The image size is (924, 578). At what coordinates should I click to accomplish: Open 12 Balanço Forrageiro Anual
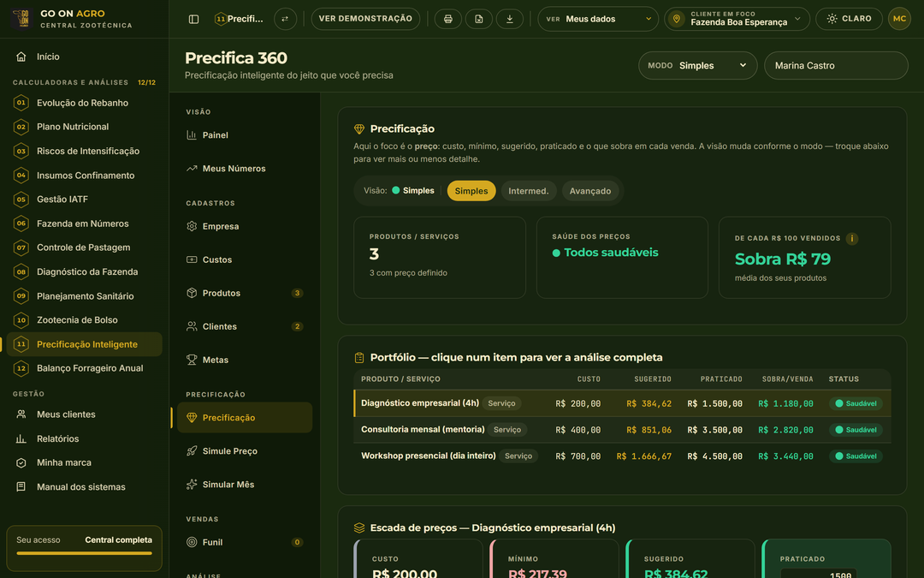84,368
